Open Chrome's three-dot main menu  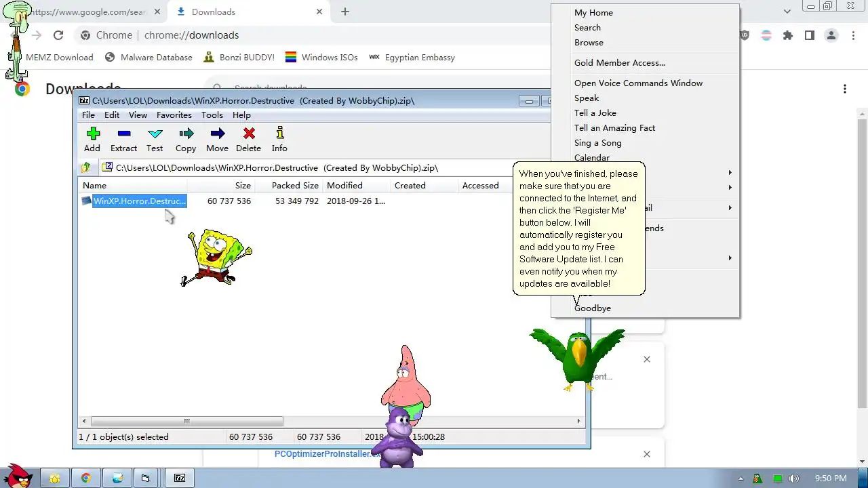pos(852,35)
